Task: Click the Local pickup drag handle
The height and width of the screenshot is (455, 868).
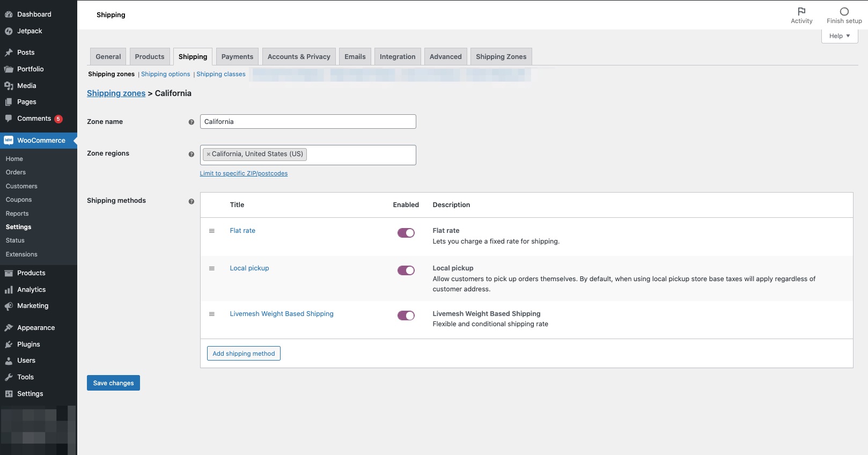Action: tap(212, 268)
